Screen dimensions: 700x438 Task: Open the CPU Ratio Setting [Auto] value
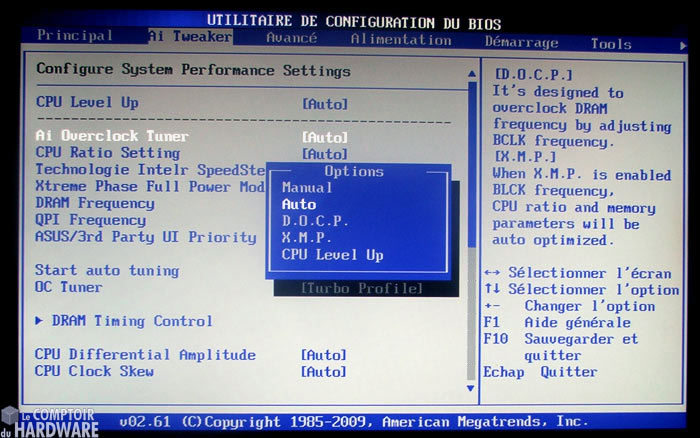(x=325, y=154)
